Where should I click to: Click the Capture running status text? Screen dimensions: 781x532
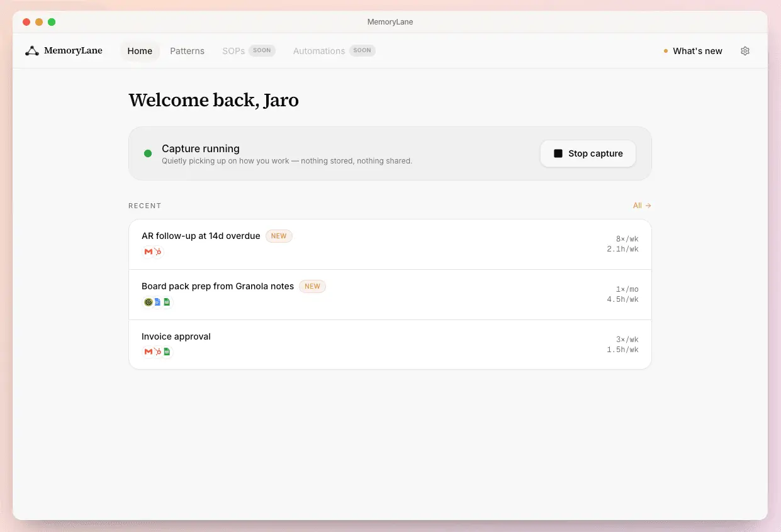click(x=201, y=148)
